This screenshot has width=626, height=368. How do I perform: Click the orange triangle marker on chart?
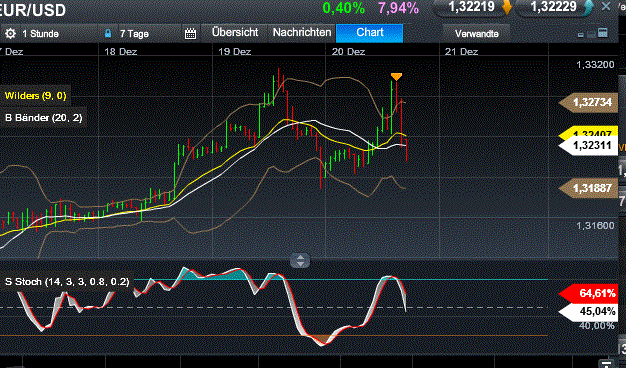pos(396,77)
